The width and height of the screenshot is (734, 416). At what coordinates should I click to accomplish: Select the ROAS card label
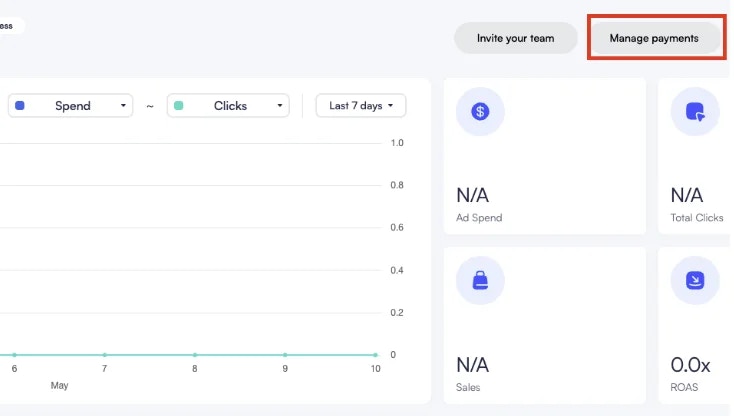click(x=684, y=387)
